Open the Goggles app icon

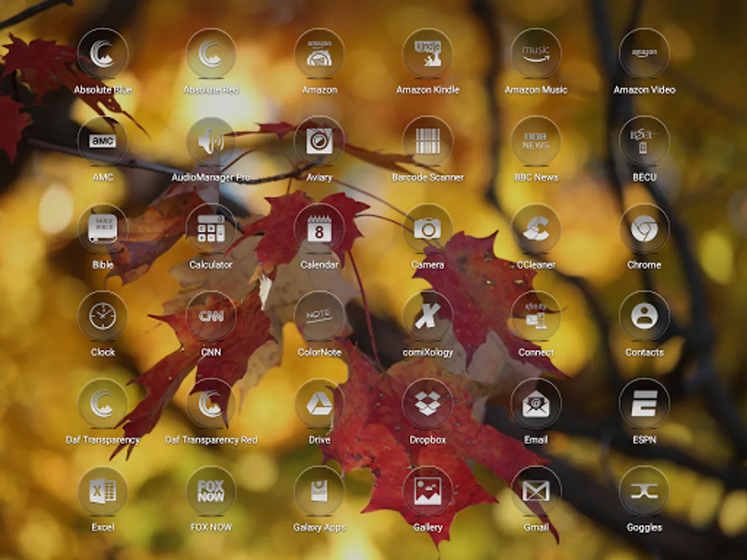pos(644,492)
